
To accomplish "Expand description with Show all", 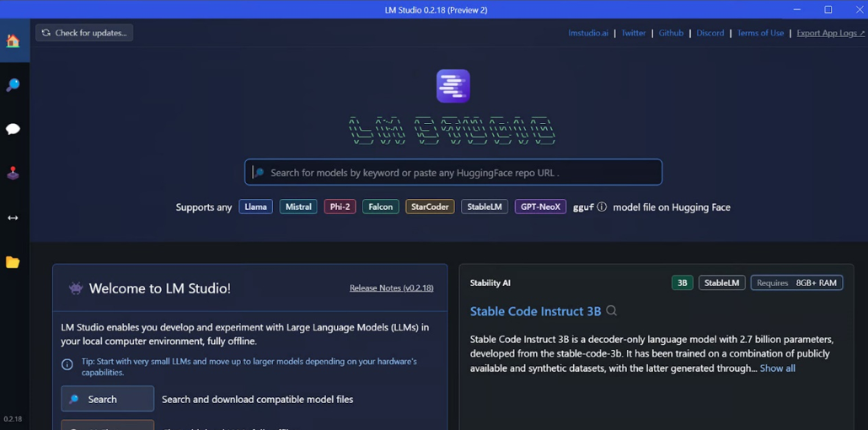I will pos(777,368).
